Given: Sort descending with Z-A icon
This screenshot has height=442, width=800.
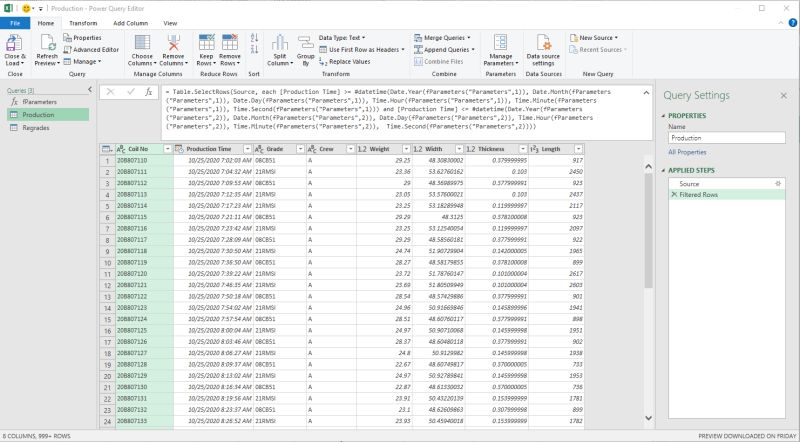Looking at the screenshot, I should [x=254, y=50].
